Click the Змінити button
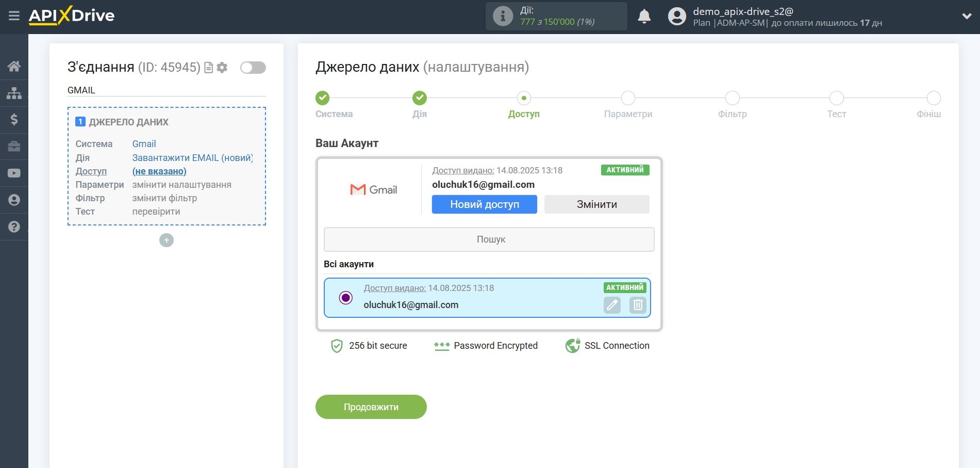The image size is (980, 468). [x=597, y=204]
